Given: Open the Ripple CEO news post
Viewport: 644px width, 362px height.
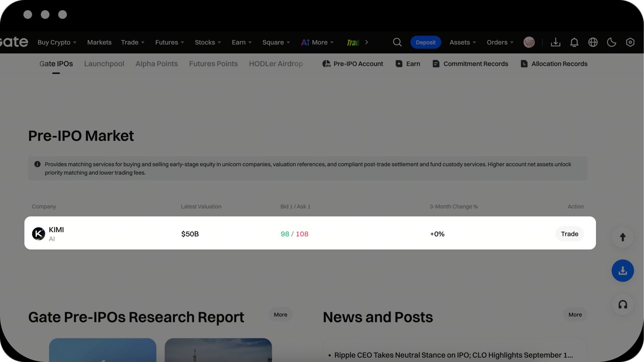Looking at the screenshot, I should pyautogui.click(x=453, y=355).
